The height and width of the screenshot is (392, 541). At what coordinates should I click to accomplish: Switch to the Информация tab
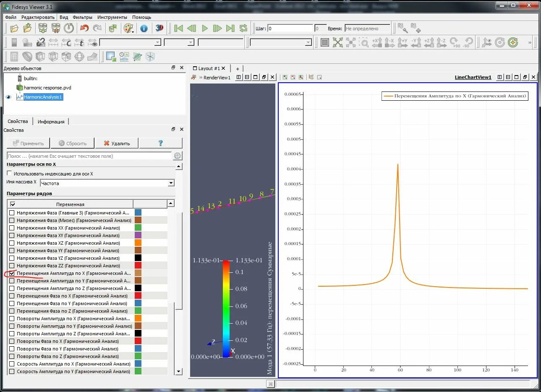pyautogui.click(x=51, y=122)
